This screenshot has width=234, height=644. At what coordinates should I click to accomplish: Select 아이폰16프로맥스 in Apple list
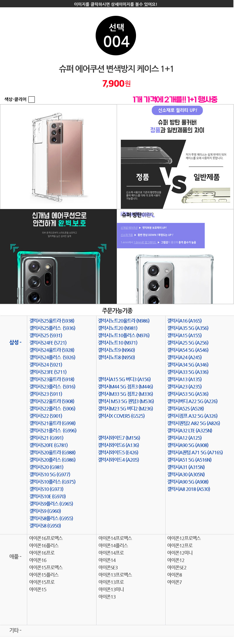tap(46, 538)
